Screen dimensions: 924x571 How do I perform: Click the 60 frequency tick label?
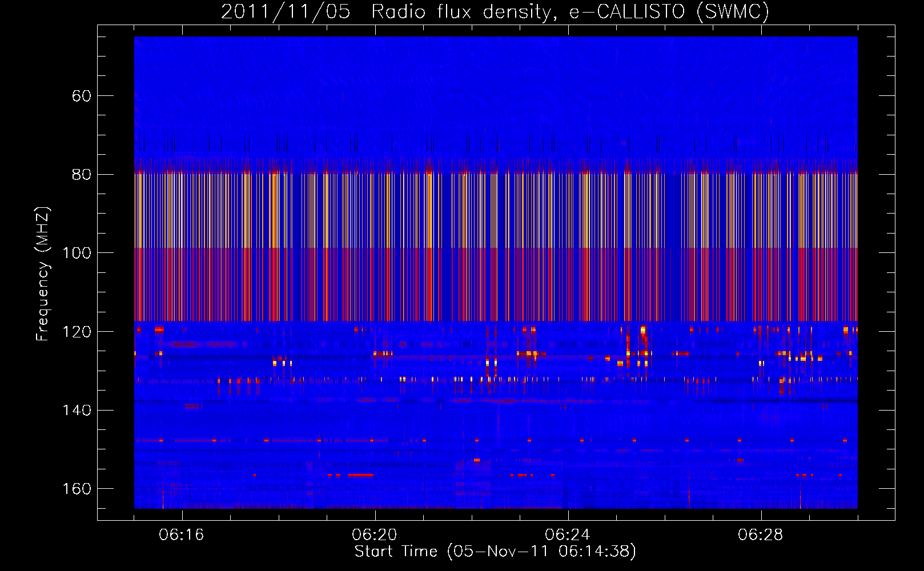[x=81, y=96]
